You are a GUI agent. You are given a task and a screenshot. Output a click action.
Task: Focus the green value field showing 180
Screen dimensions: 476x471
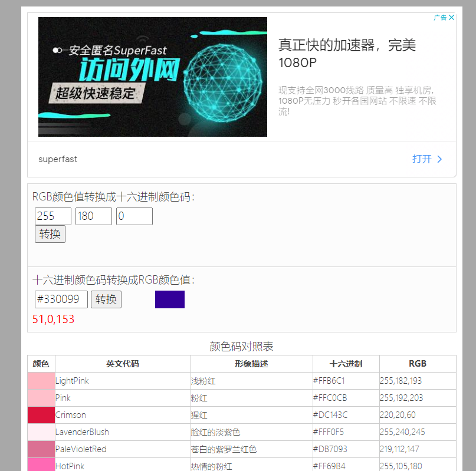pos(94,216)
